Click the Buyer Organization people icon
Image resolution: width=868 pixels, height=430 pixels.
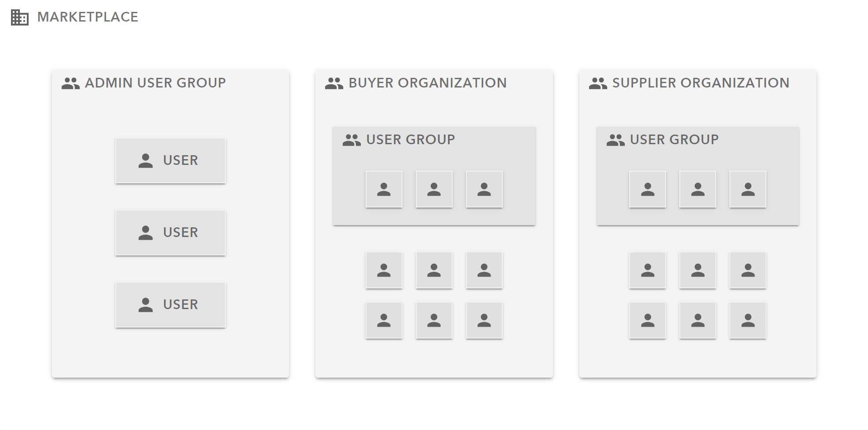(334, 83)
